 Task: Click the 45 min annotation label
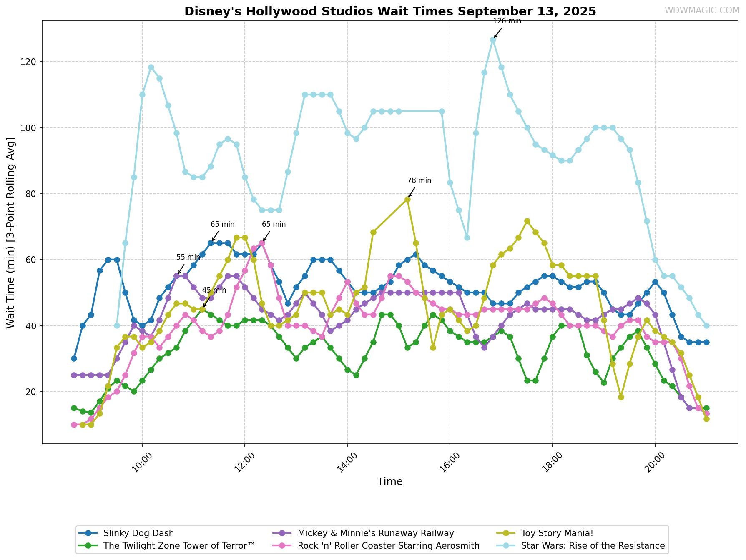pyautogui.click(x=214, y=290)
